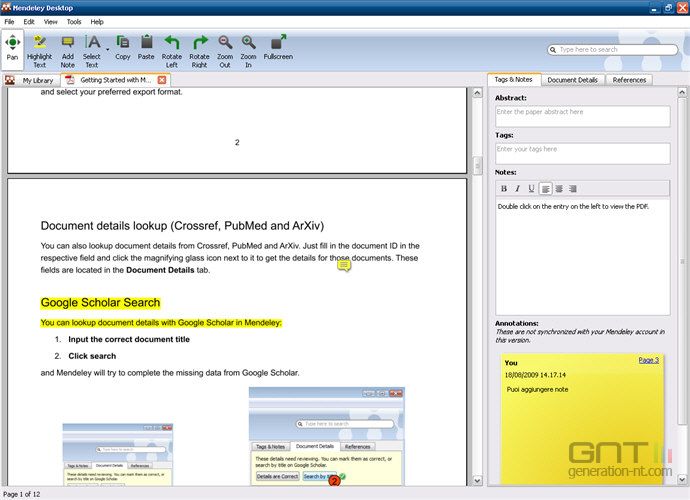690x500 pixels.
Task: Click the yellow sticky note in document
Action: point(344,266)
